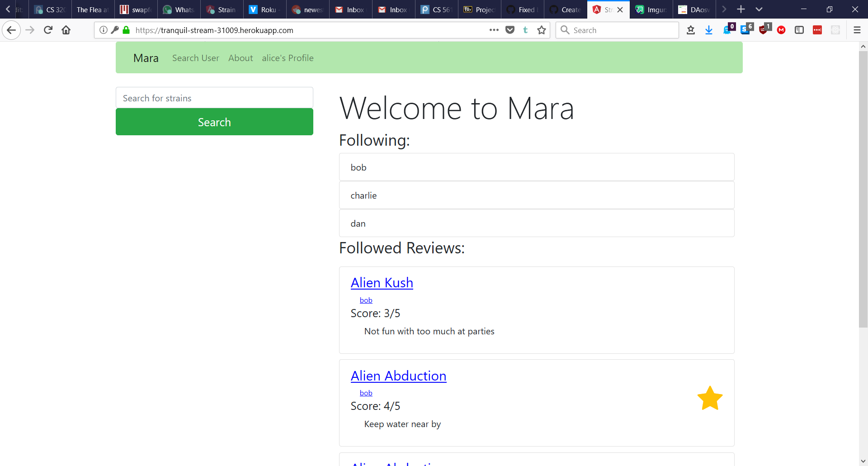Viewport: 868px width, 466px height.
Task: Switch to the CS 320 tab
Action: click(50, 10)
